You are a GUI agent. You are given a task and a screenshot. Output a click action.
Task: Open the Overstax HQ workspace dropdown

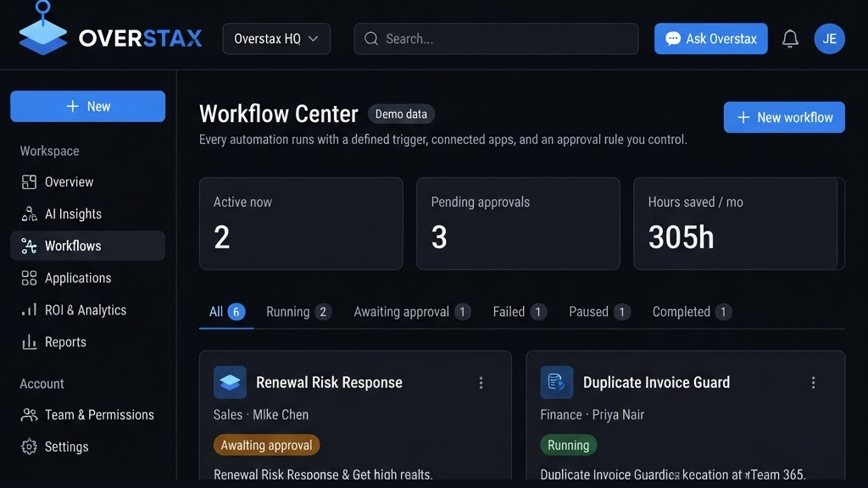click(276, 39)
